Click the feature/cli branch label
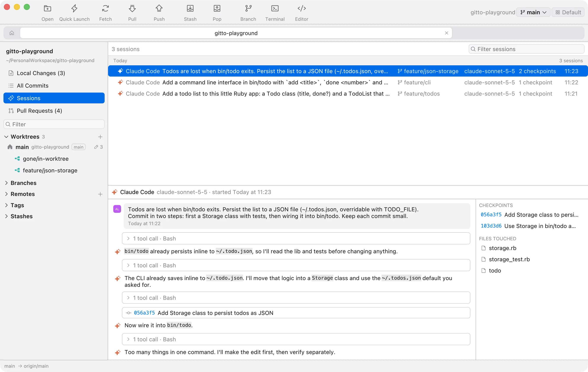 pos(414,82)
